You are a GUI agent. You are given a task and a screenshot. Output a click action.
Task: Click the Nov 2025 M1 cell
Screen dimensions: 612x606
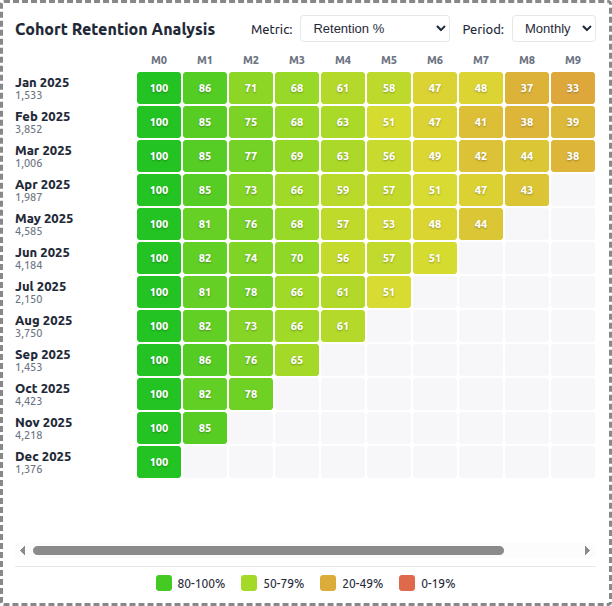pyautogui.click(x=205, y=428)
